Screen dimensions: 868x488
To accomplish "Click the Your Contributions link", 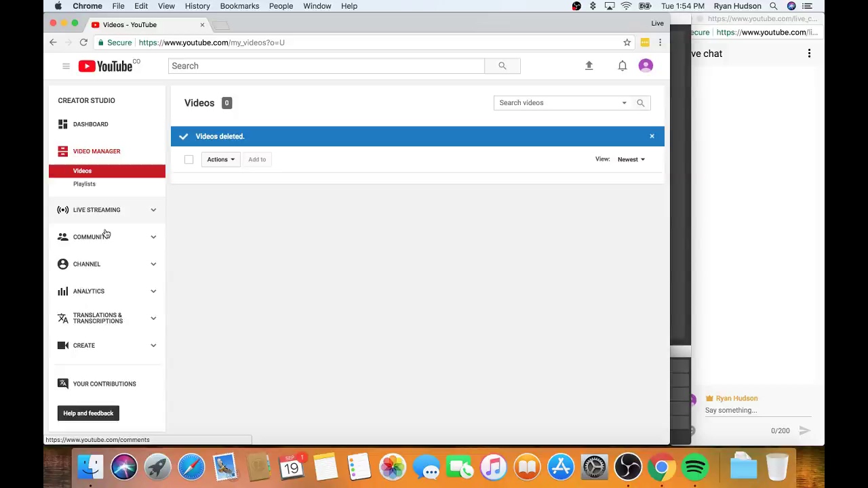I will [x=104, y=384].
